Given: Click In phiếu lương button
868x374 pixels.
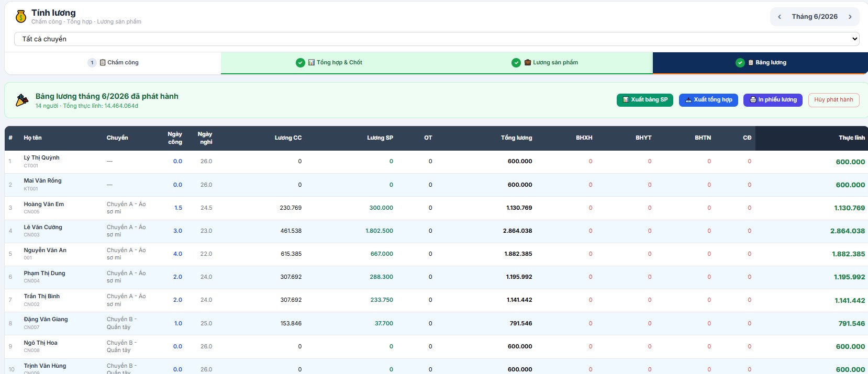Looking at the screenshot, I should [773, 100].
